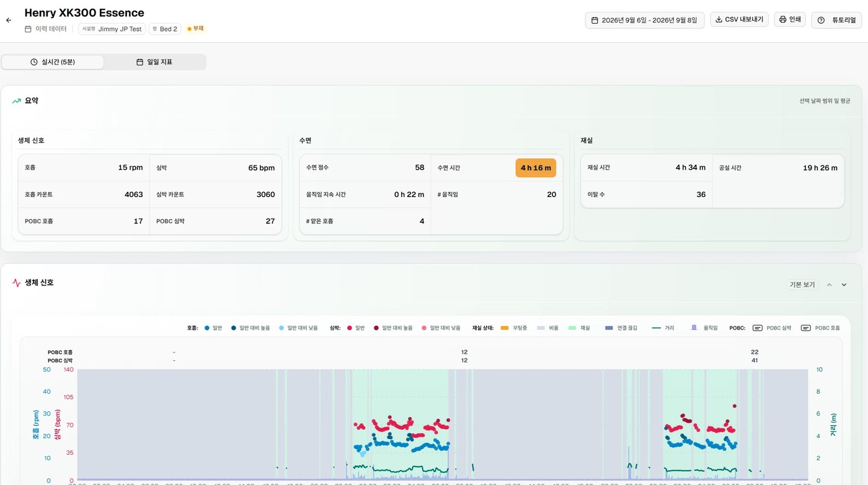Open the 튜토리얼 help button
Screen dimensions: 868x485
click(836, 20)
